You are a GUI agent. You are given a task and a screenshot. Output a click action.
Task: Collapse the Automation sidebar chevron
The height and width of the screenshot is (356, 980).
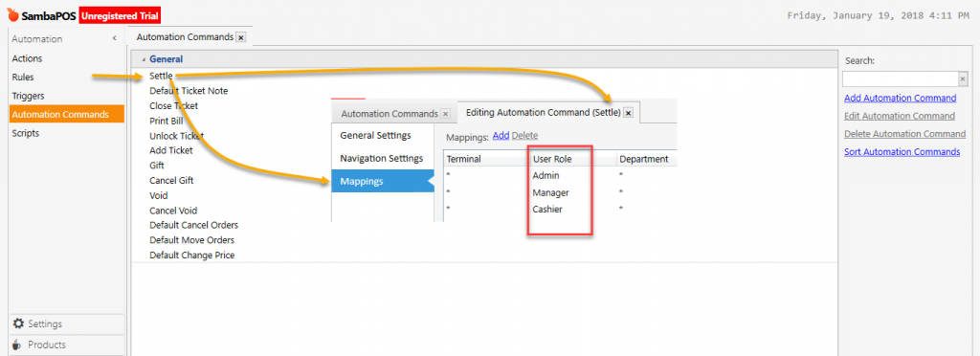115,38
